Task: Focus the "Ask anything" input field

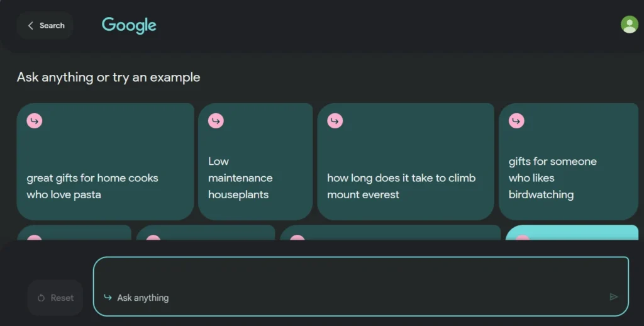Action: [352, 298]
